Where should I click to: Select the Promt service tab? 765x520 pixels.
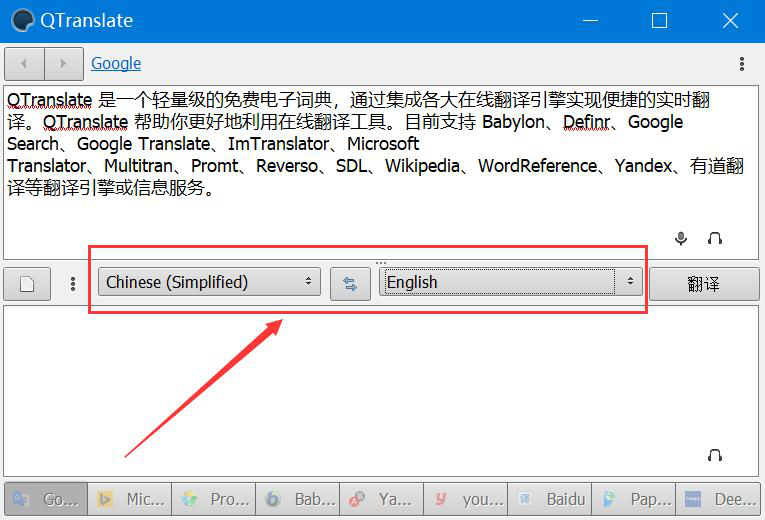(214, 499)
